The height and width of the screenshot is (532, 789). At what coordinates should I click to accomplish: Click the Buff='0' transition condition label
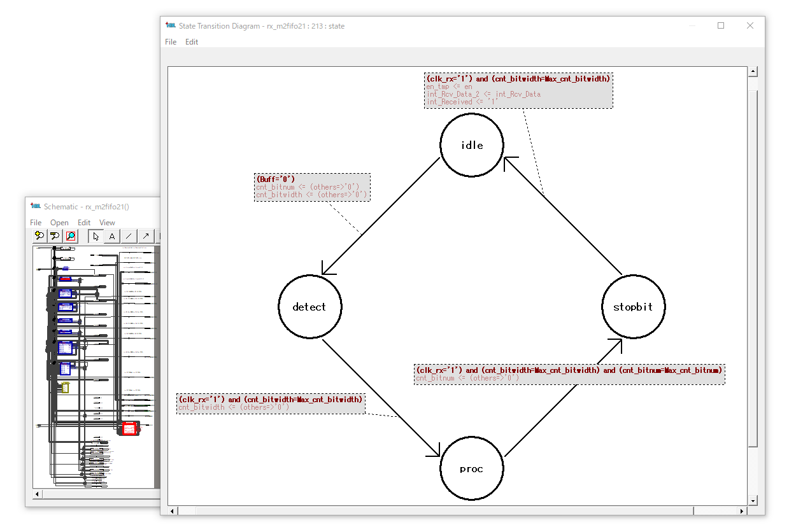pos(275,179)
